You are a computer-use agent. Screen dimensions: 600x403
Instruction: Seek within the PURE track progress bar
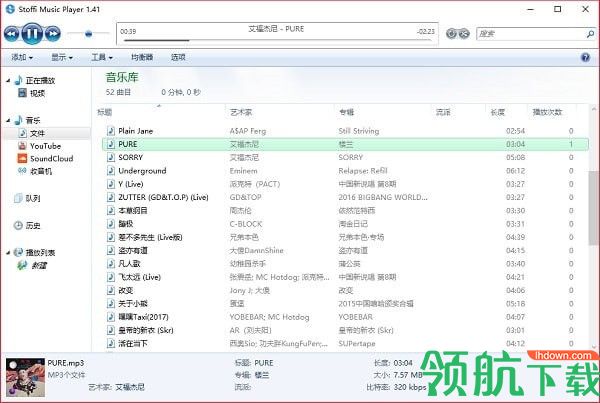277,40
